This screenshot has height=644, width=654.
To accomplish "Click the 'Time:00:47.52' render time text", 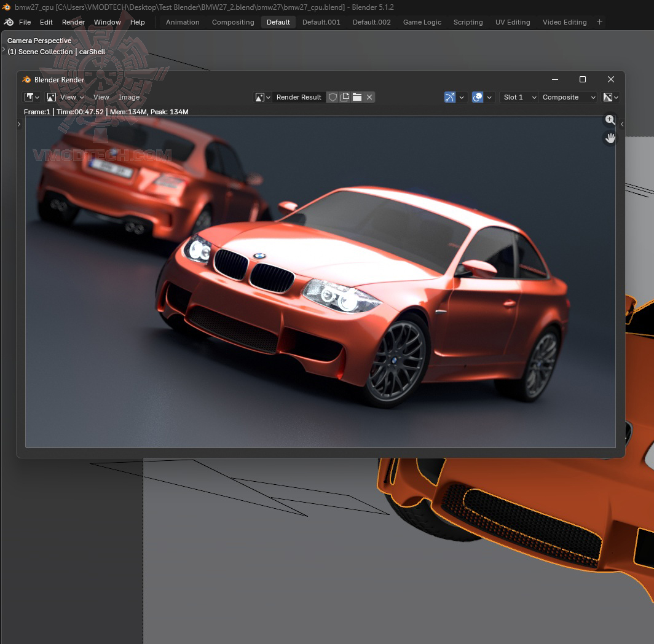I will click(80, 112).
